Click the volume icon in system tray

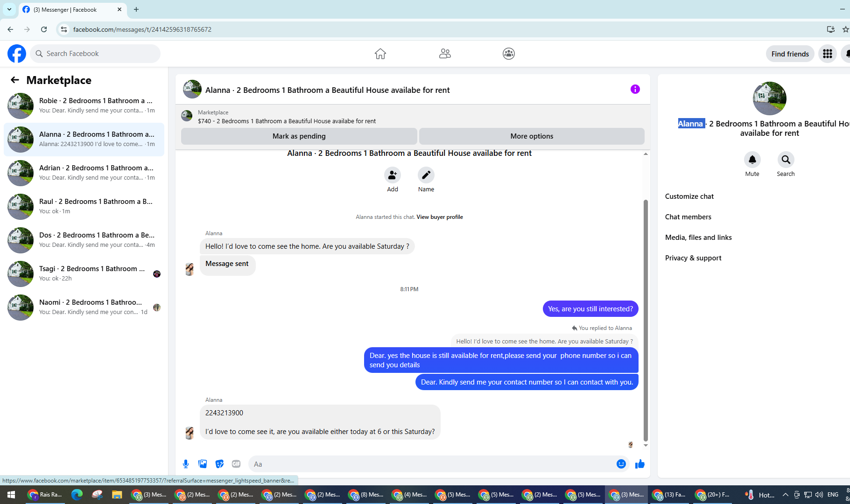[x=819, y=495]
